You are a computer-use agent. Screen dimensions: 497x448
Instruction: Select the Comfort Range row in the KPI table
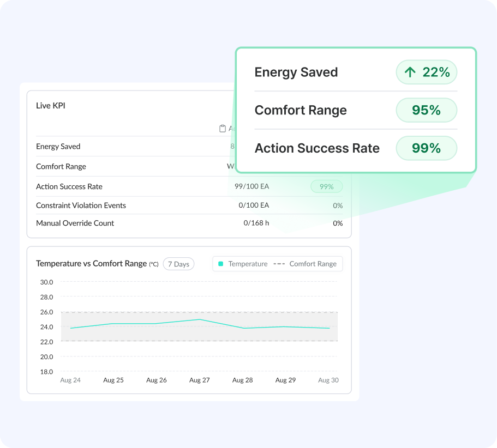[x=61, y=166]
